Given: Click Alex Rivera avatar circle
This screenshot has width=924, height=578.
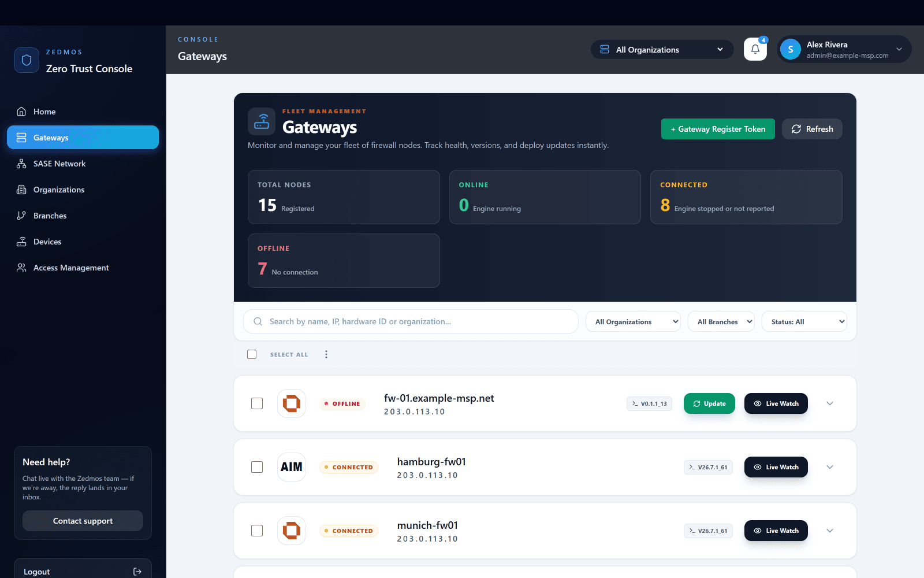Looking at the screenshot, I should tap(791, 49).
